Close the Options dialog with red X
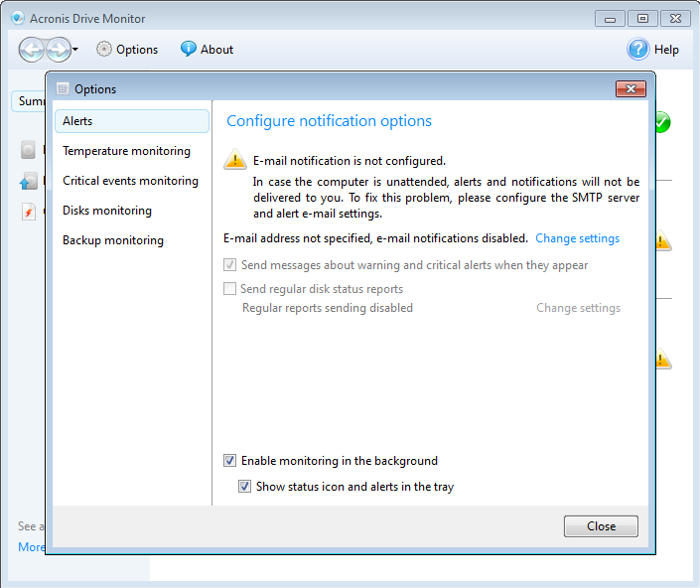Image resolution: width=700 pixels, height=588 pixels. 630,88
